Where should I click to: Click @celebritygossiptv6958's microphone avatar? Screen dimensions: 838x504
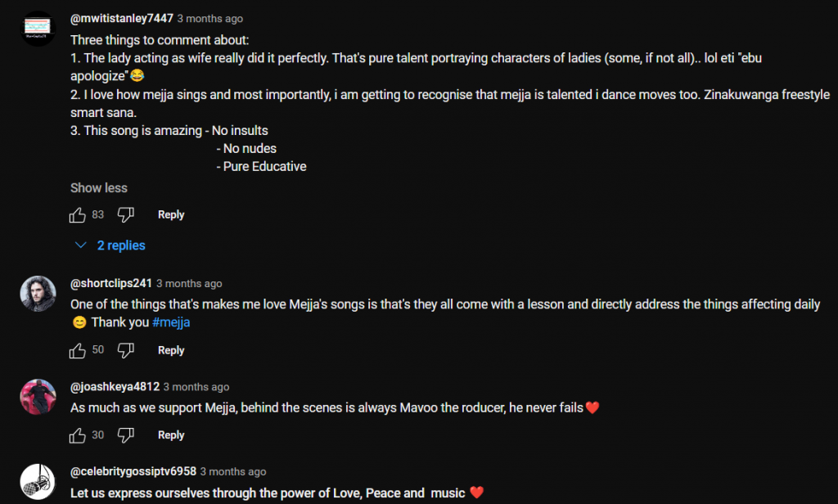(38, 482)
